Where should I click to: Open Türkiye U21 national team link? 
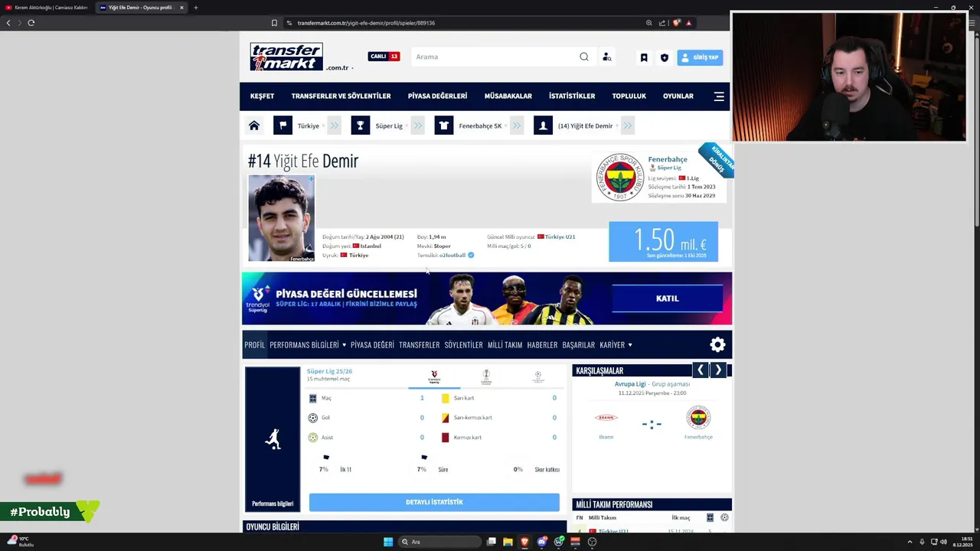[560, 237]
